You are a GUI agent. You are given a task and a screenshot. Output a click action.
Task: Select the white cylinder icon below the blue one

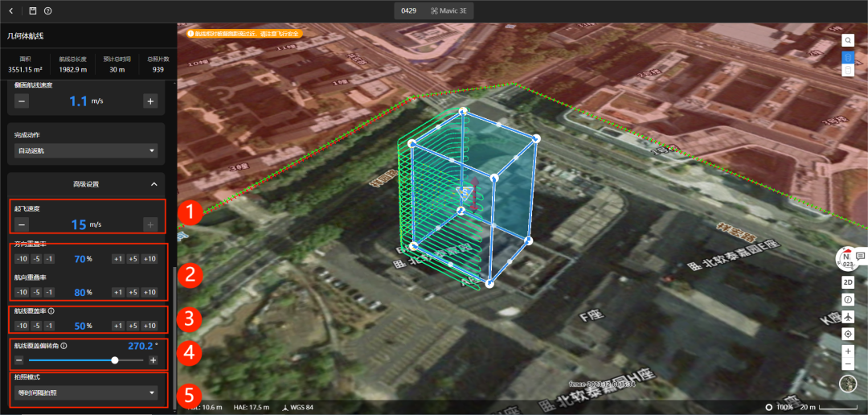coord(848,70)
